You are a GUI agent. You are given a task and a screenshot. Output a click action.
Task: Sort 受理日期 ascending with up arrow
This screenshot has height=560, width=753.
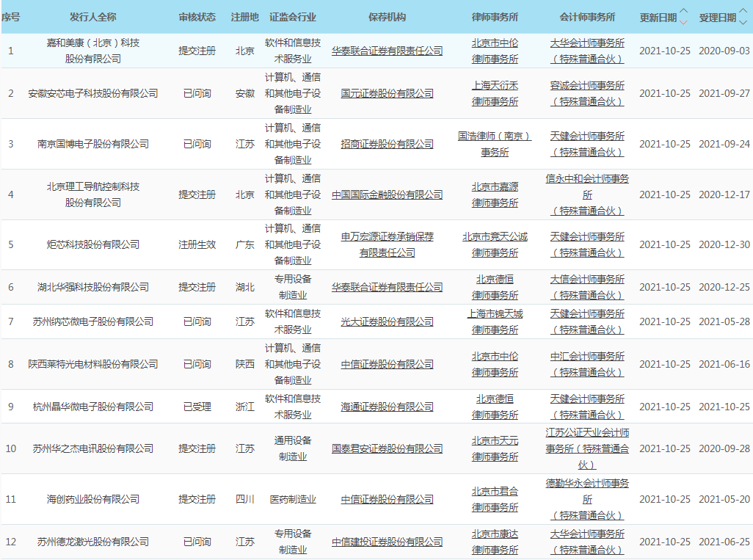[x=743, y=12]
